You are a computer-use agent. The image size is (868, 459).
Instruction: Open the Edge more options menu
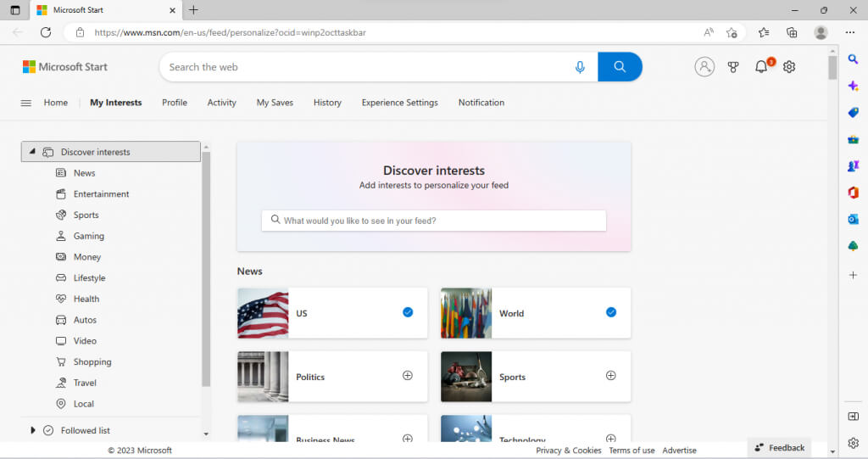pos(850,32)
